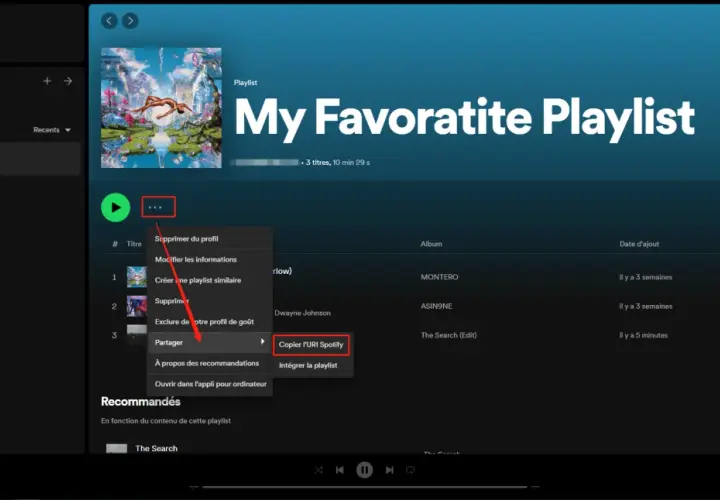Choose Créer une playlist similaire
Image resolution: width=720 pixels, height=500 pixels.
(x=210, y=280)
